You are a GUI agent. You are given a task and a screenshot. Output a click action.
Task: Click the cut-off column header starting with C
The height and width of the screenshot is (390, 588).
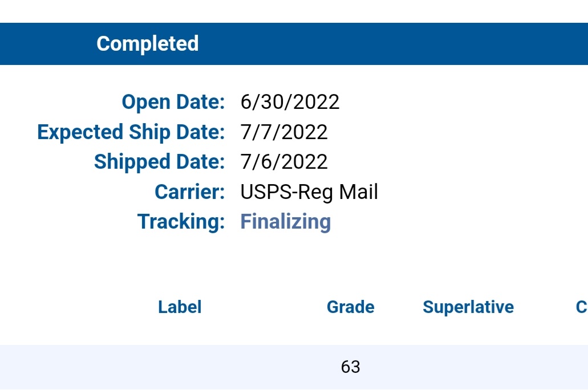click(581, 307)
